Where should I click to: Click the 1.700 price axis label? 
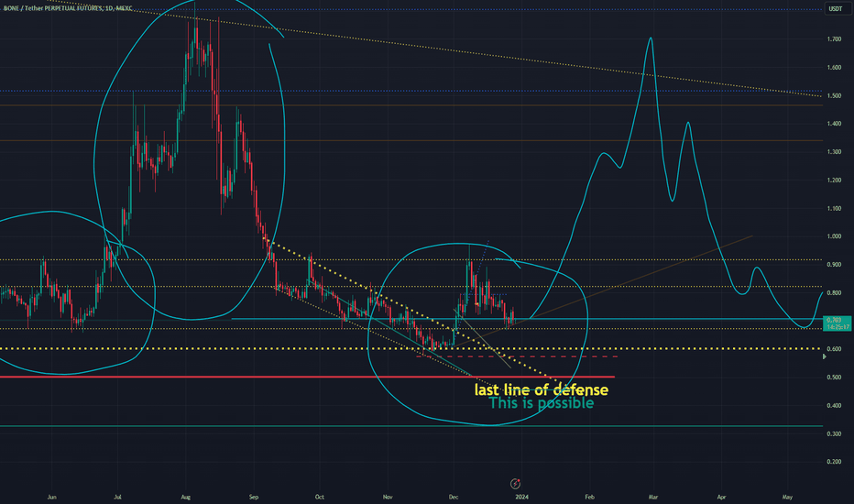tap(834, 39)
